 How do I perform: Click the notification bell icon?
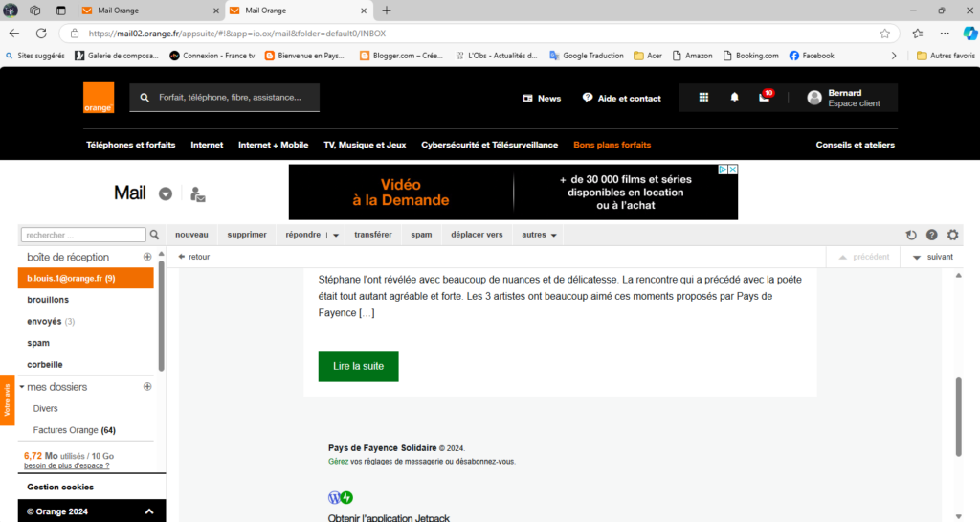coord(734,98)
